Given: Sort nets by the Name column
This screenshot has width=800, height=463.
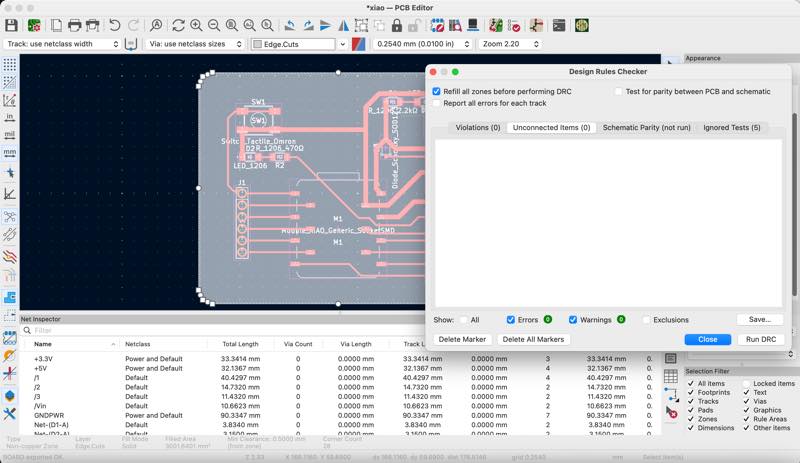Looking at the screenshot, I should [x=43, y=344].
